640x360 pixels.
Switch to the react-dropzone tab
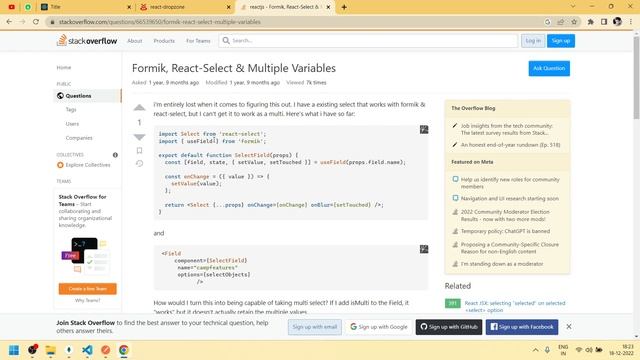(x=184, y=7)
